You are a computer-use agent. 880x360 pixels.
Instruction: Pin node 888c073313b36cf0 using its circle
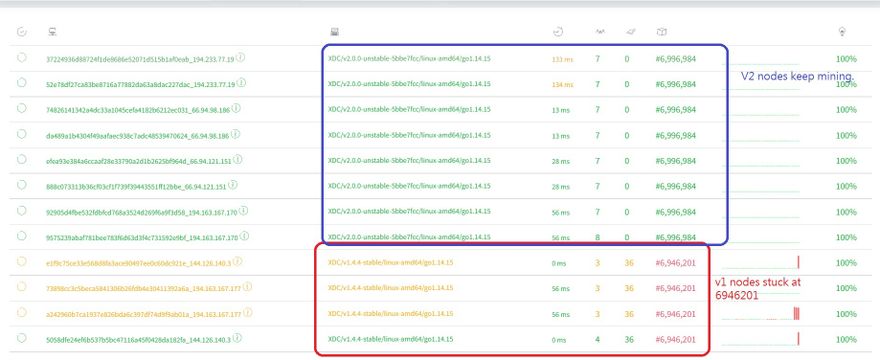coord(21,185)
